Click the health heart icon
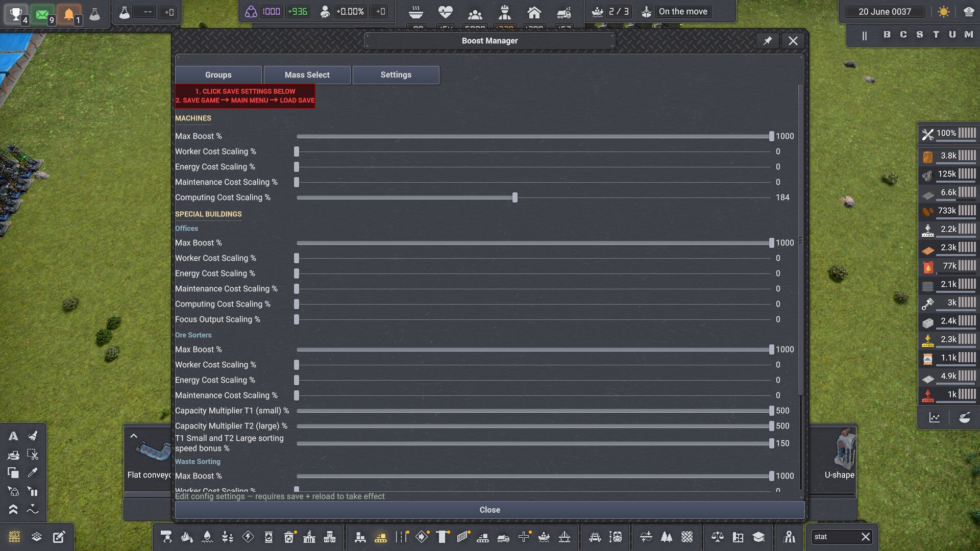The image size is (980, 551). tap(445, 12)
